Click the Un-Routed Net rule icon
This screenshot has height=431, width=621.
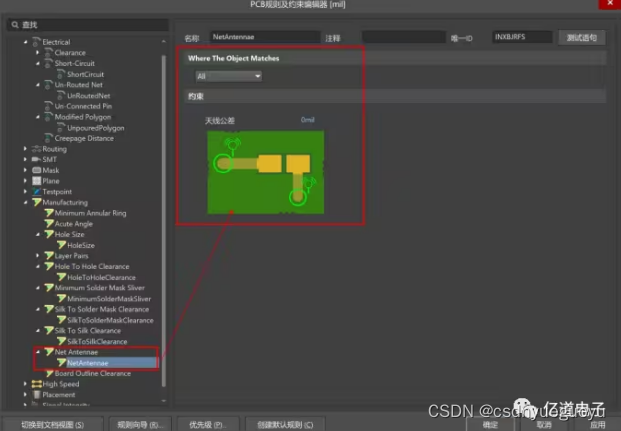pos(49,84)
